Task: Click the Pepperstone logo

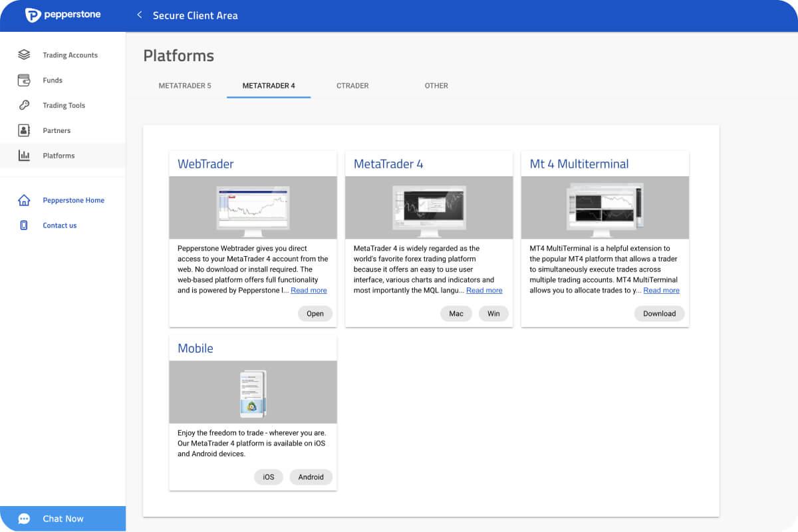Action: (x=63, y=15)
